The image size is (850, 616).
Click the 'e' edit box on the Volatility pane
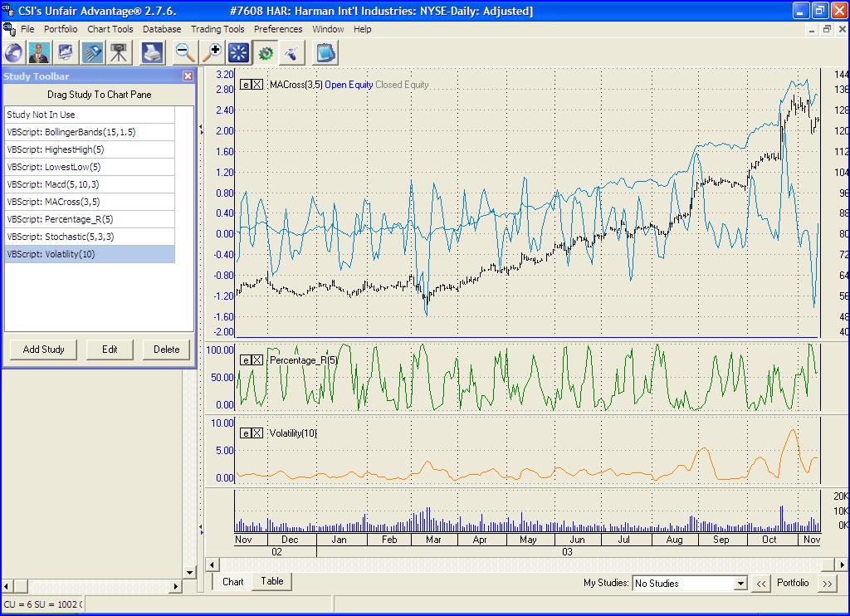pos(246,433)
